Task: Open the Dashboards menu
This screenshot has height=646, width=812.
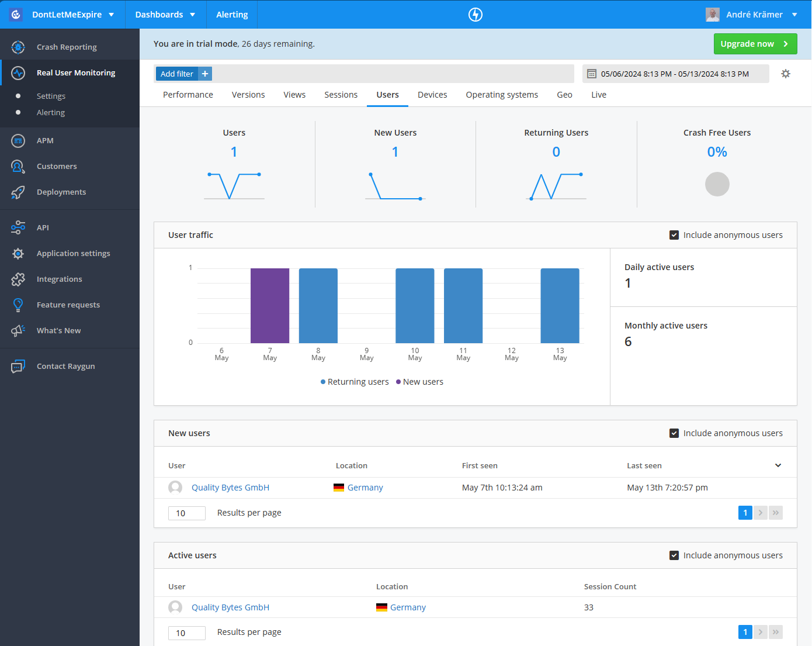Action: (x=166, y=14)
